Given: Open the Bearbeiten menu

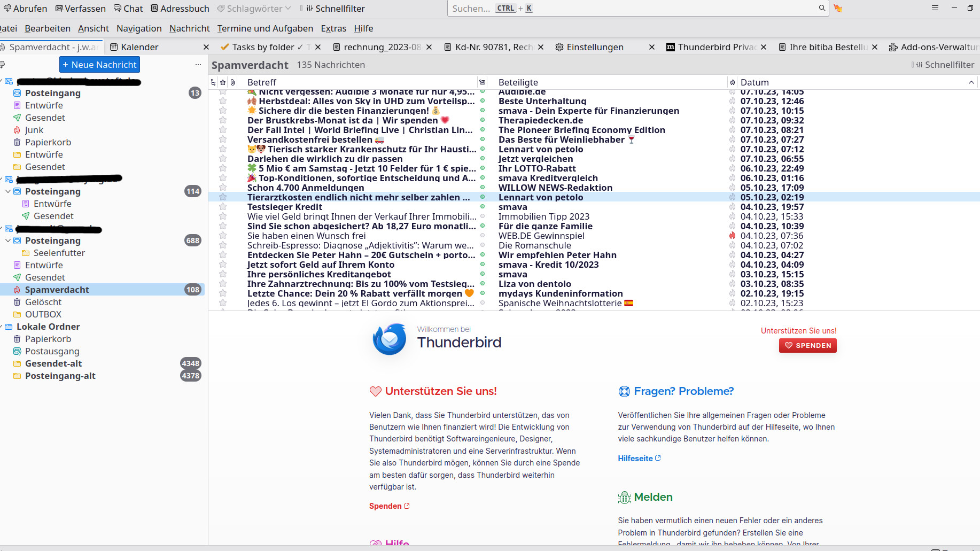Looking at the screenshot, I should pyautogui.click(x=48, y=28).
